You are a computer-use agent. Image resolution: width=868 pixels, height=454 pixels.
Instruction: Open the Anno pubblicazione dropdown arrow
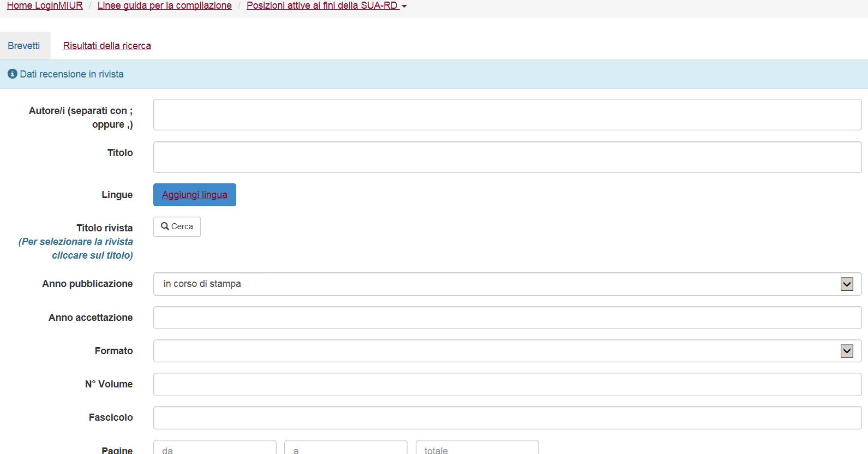coord(846,284)
